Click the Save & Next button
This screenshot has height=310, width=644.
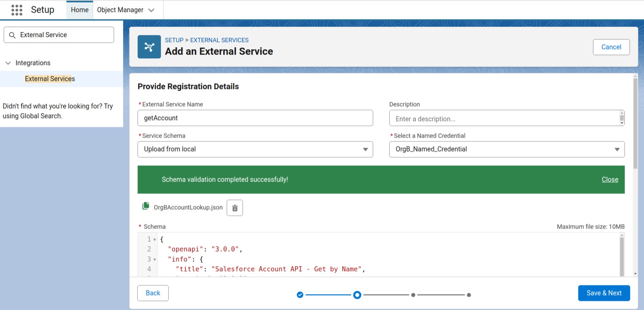(x=604, y=293)
